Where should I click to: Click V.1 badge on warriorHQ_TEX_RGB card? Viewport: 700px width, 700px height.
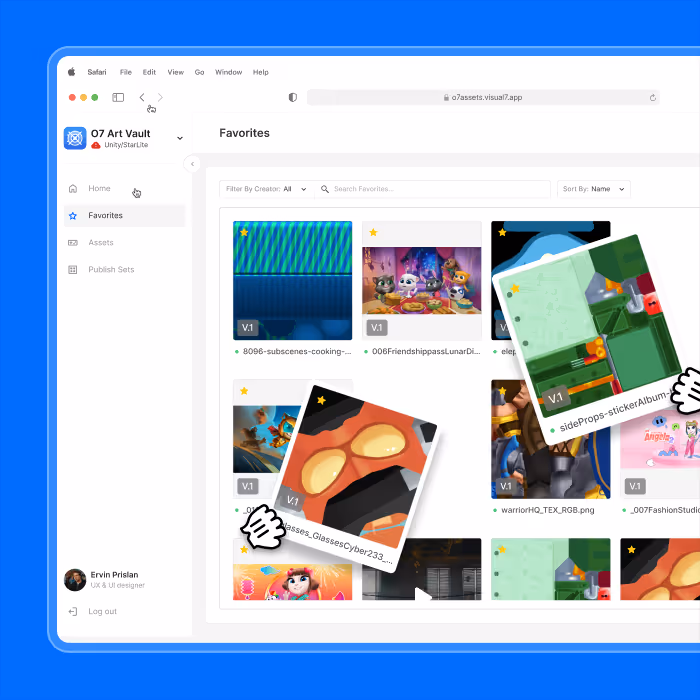click(x=506, y=486)
